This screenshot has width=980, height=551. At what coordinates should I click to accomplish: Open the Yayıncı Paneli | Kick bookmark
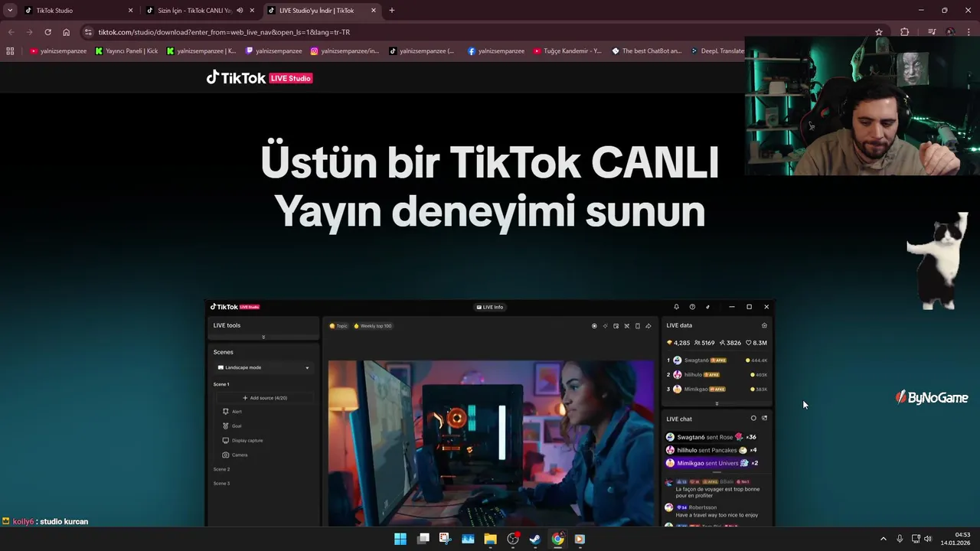point(126,51)
